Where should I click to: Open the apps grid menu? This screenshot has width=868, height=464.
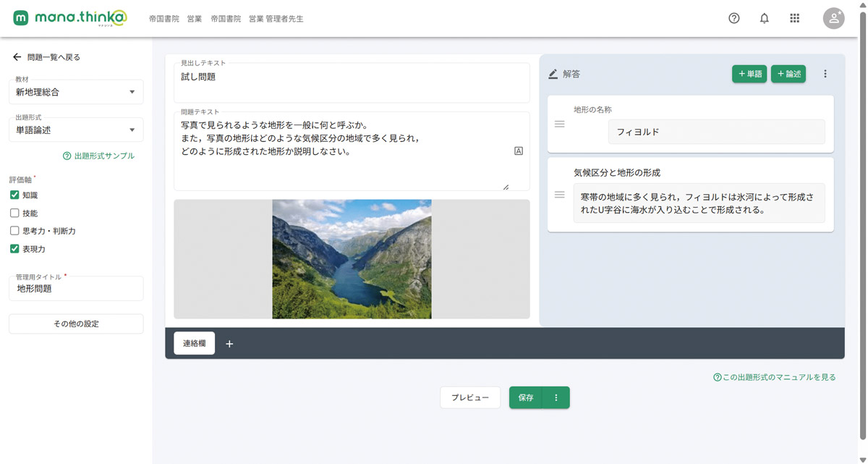coord(794,18)
